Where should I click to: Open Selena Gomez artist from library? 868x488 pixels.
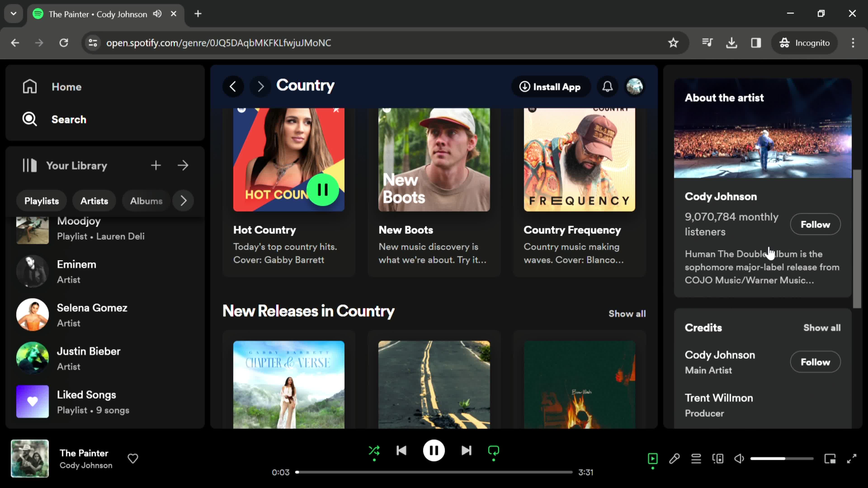105,314
